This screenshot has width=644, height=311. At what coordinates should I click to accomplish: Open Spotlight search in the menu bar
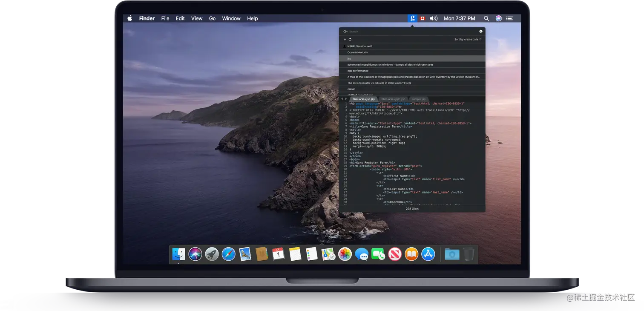pos(486,18)
